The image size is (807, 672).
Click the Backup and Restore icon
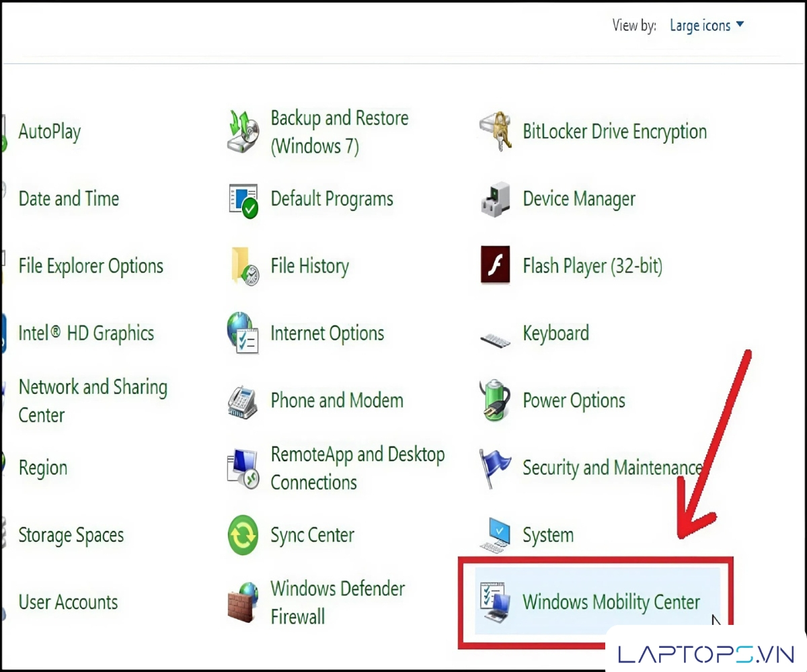pyautogui.click(x=243, y=132)
